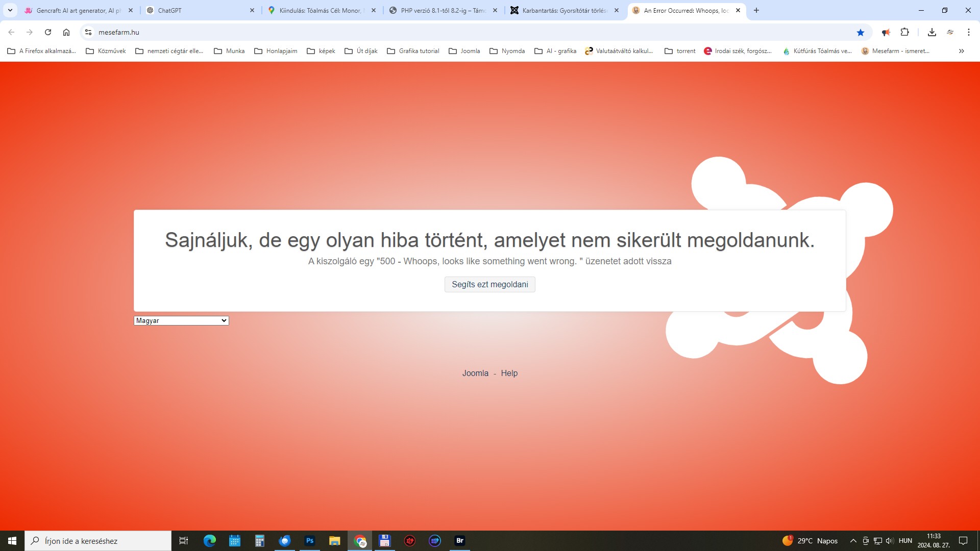980x551 pixels.
Task: Expand the Magyar language dropdown
Action: pos(181,320)
